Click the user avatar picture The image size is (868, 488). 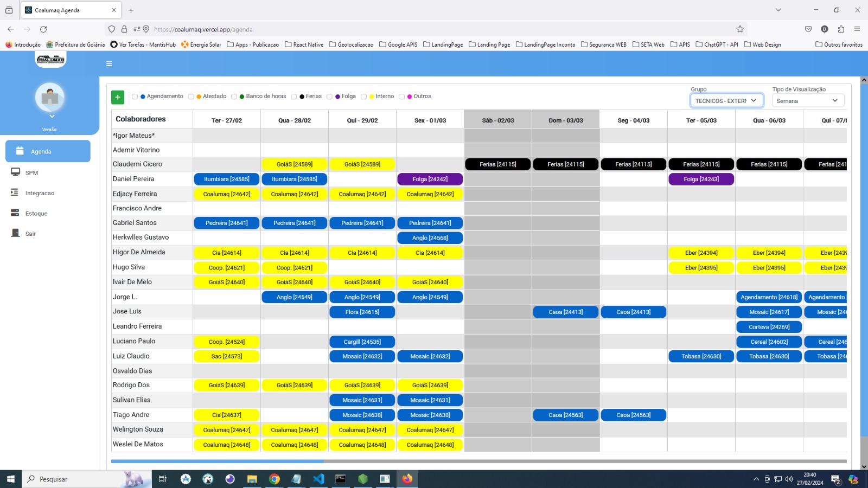[x=50, y=97]
